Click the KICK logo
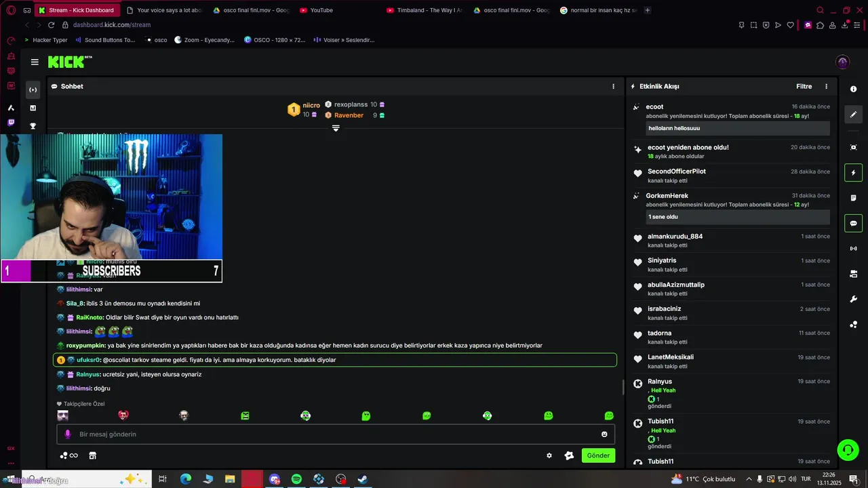This screenshot has height=488, width=868. coord(69,62)
